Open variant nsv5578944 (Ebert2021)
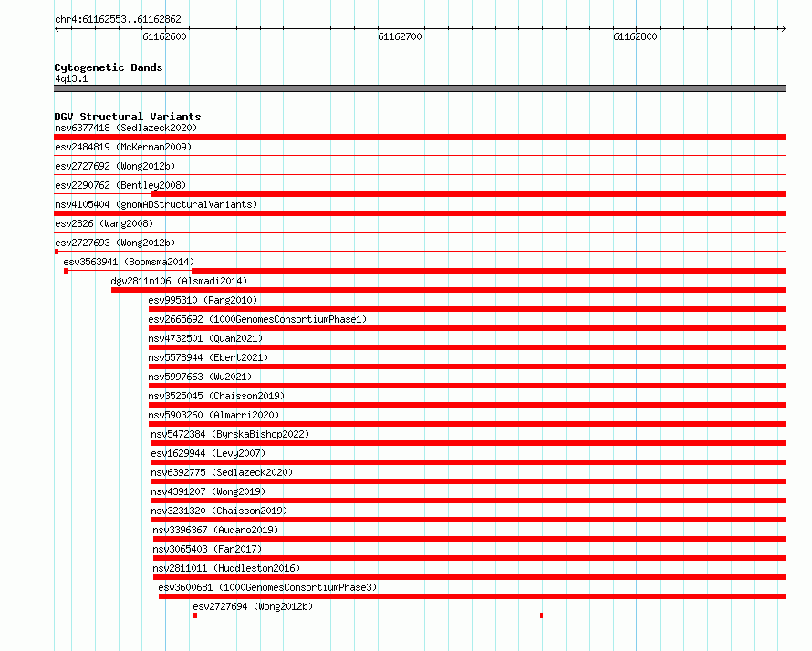The height and width of the screenshot is (651, 812). (208, 357)
